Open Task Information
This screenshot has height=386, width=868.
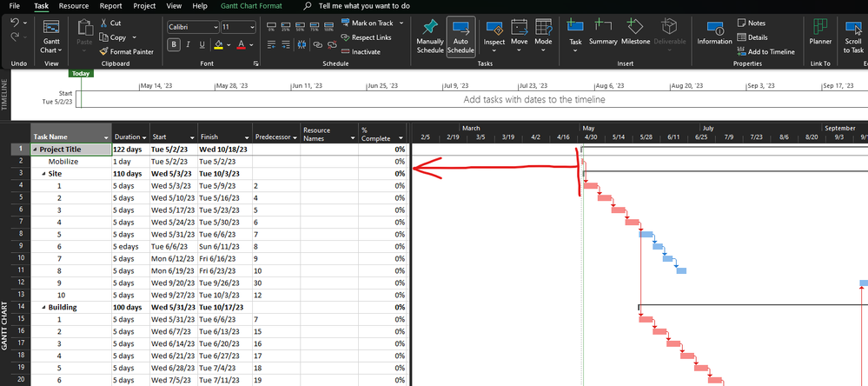715,32
